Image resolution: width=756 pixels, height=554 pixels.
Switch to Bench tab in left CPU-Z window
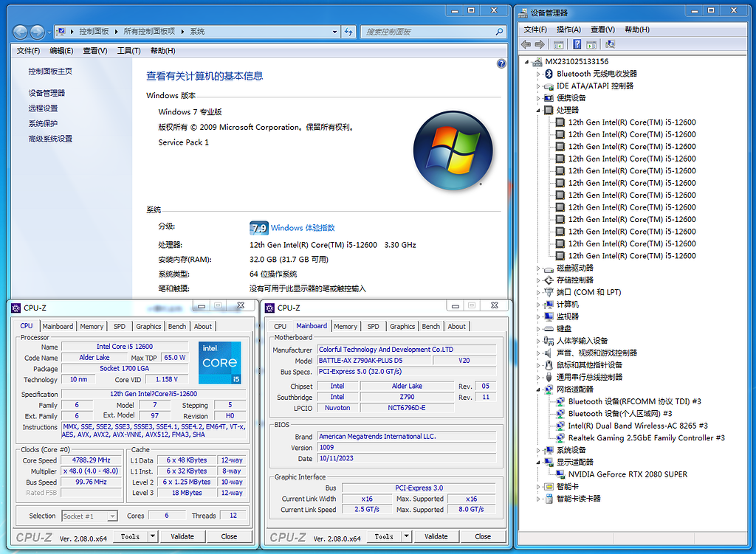point(177,326)
